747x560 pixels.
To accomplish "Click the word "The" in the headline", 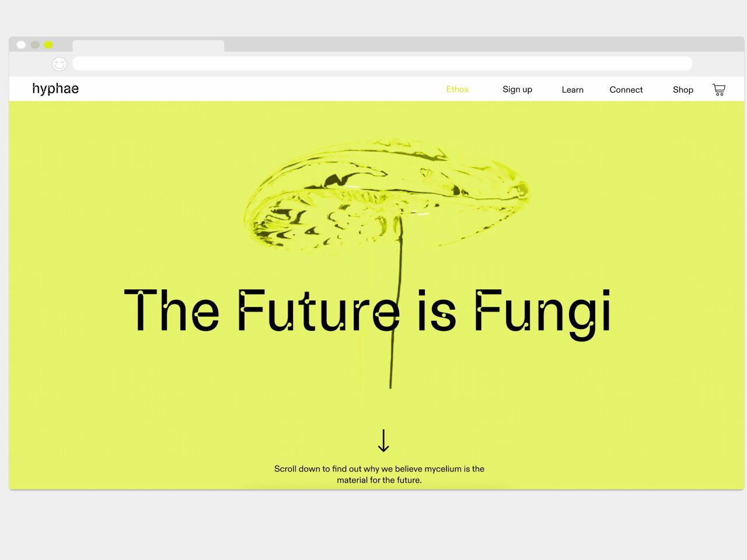I will pyautogui.click(x=172, y=311).
